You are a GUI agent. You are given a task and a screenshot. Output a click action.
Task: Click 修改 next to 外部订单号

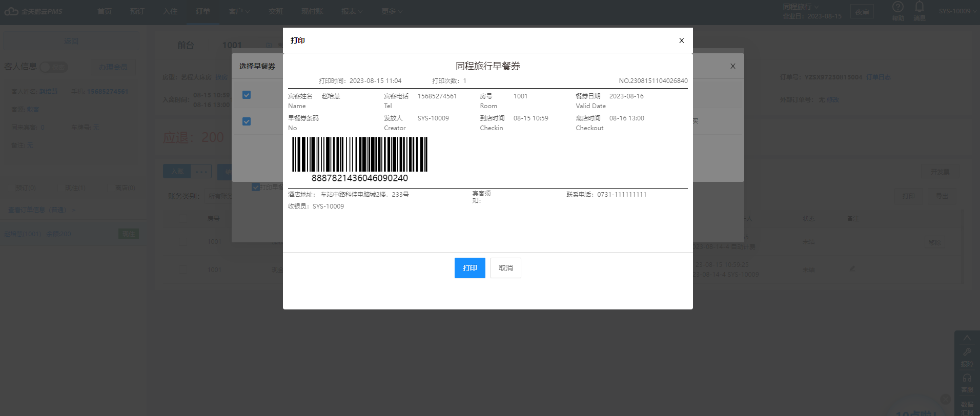[833, 100]
